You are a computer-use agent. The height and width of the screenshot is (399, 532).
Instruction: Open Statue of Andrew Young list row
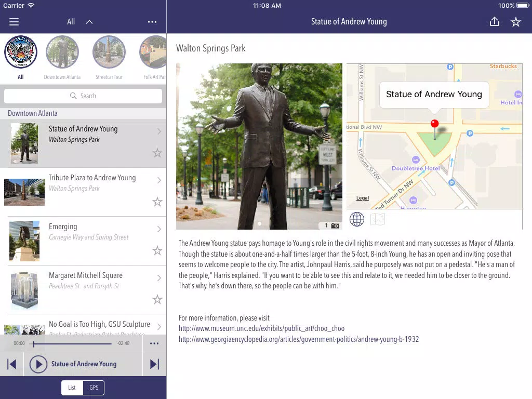pyautogui.click(x=83, y=143)
